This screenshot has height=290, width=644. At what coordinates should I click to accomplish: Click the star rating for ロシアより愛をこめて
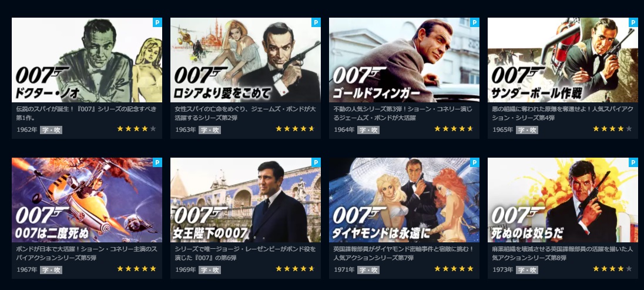tap(295, 129)
